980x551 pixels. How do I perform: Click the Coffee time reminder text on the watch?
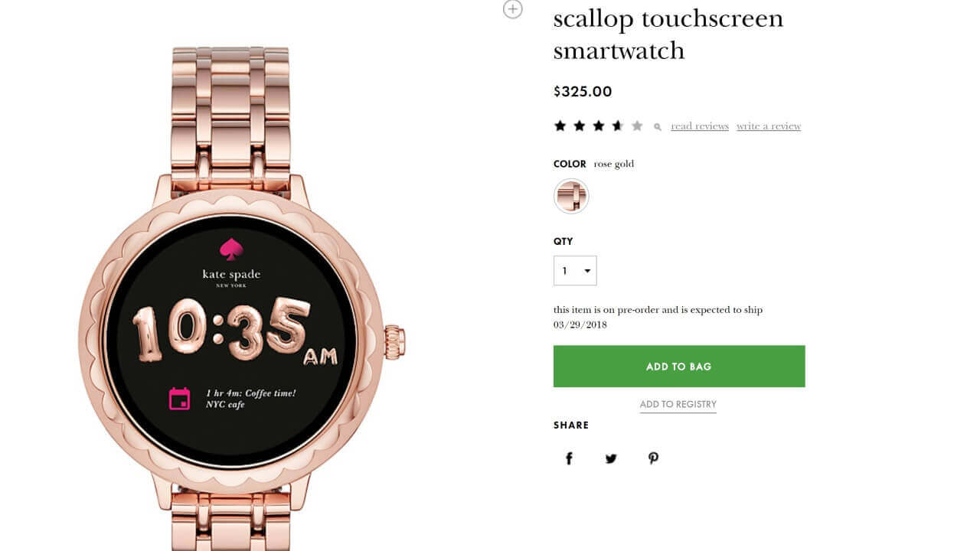pos(250,399)
